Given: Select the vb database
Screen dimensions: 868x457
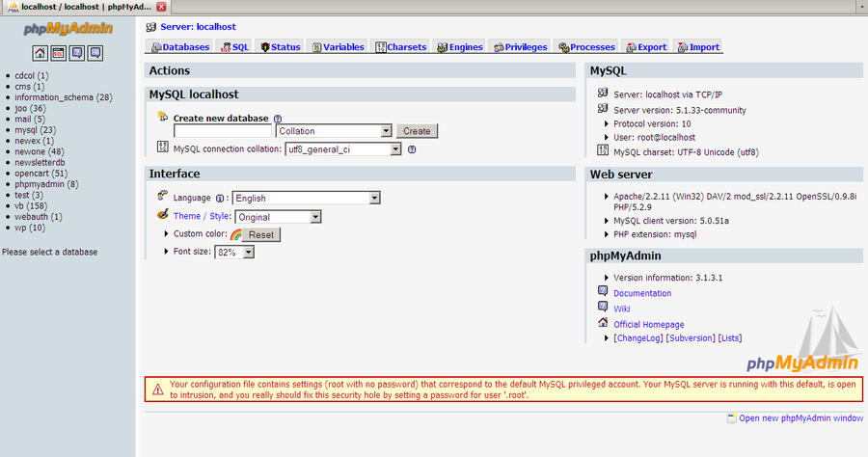Looking at the screenshot, I should (x=31, y=205).
